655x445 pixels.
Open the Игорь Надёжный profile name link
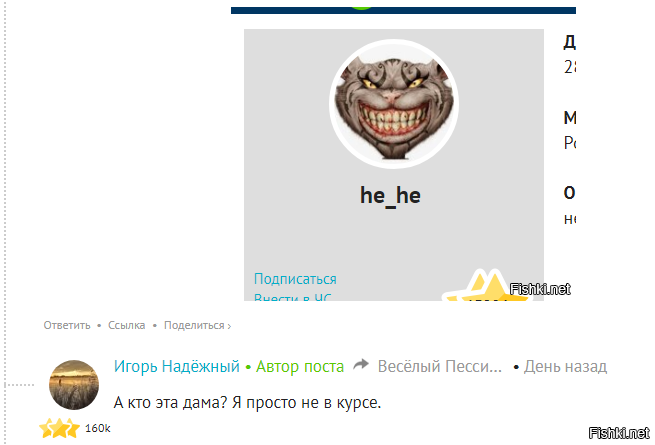(x=177, y=366)
